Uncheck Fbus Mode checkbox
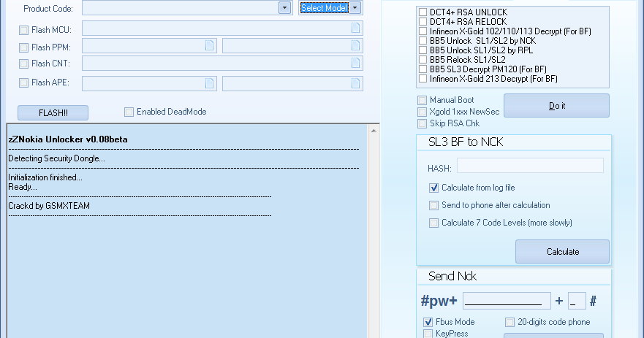644x338 pixels. click(428, 322)
